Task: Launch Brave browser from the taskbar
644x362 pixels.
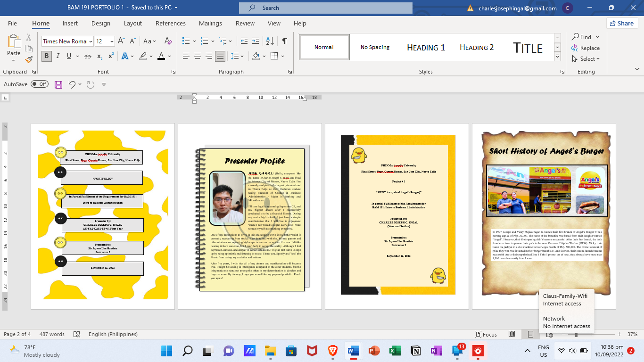Action: click(x=333, y=351)
